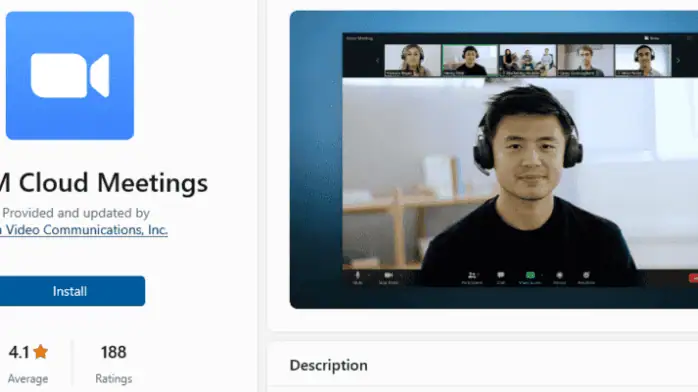The height and width of the screenshot is (392, 698).
Task: Click the Ratings label
Action: click(x=114, y=379)
